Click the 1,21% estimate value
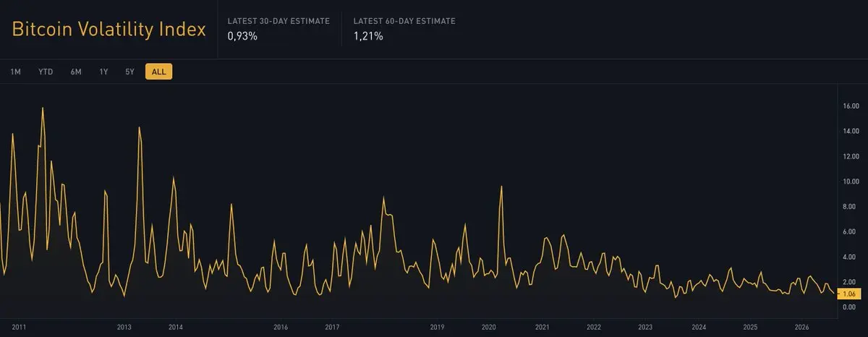868x337 pixels. [368, 36]
